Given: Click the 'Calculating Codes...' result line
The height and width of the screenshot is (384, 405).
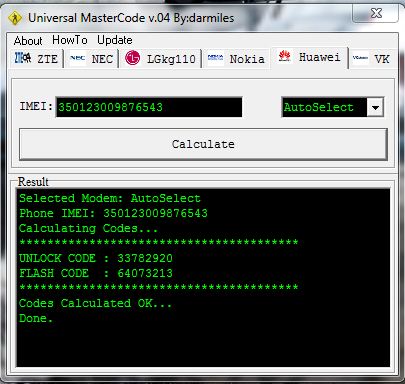Looking at the screenshot, I should (x=88, y=229).
